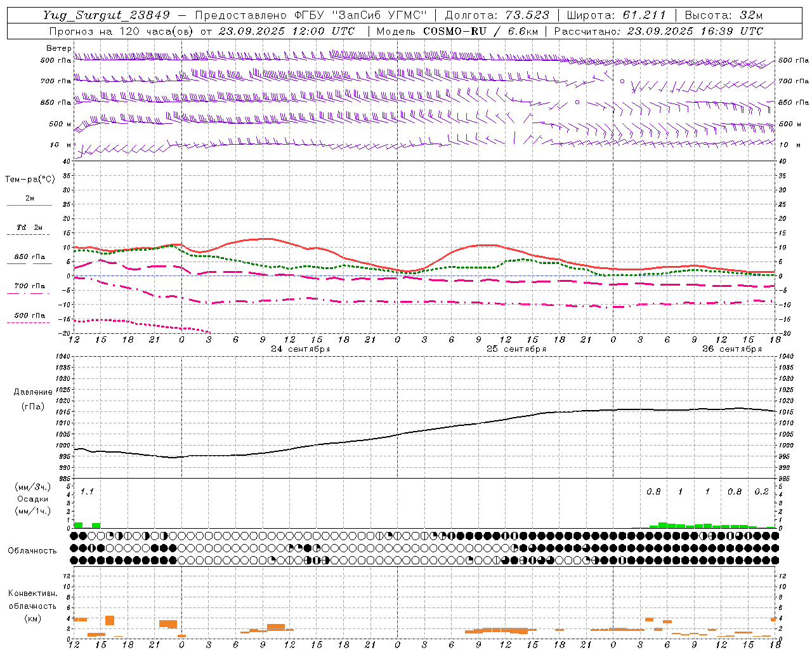Image resolution: width=812 pixels, height=650 pixels.
Task: Click the dotted pink line under legend's 500 гПа
Action: (x=29, y=322)
